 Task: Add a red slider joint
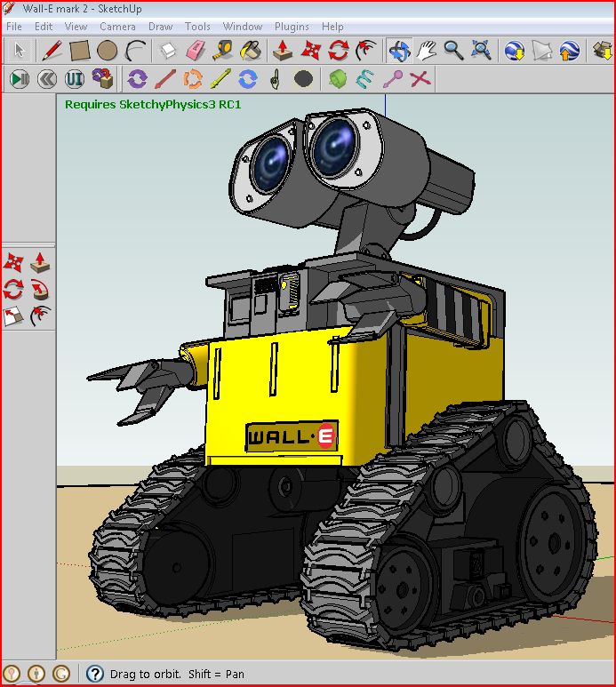165,79
